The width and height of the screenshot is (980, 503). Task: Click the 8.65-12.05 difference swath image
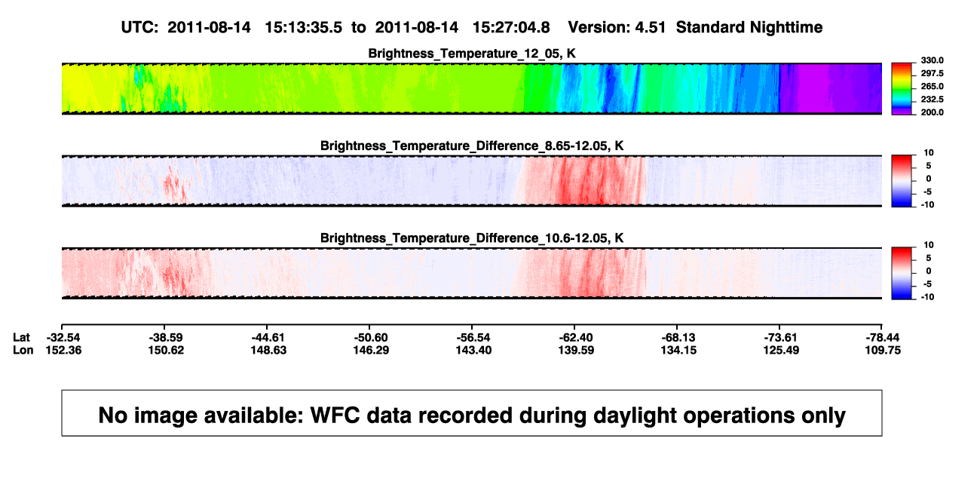pyautogui.click(x=472, y=181)
